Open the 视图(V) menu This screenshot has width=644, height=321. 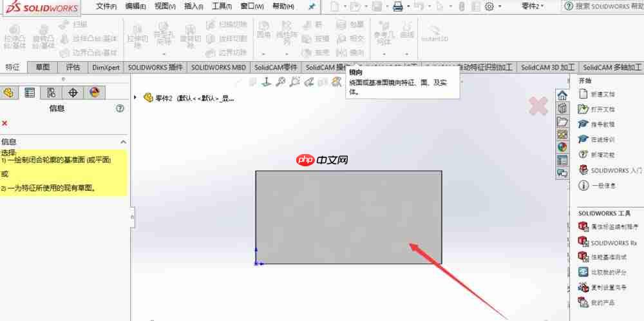pyautogui.click(x=165, y=6)
